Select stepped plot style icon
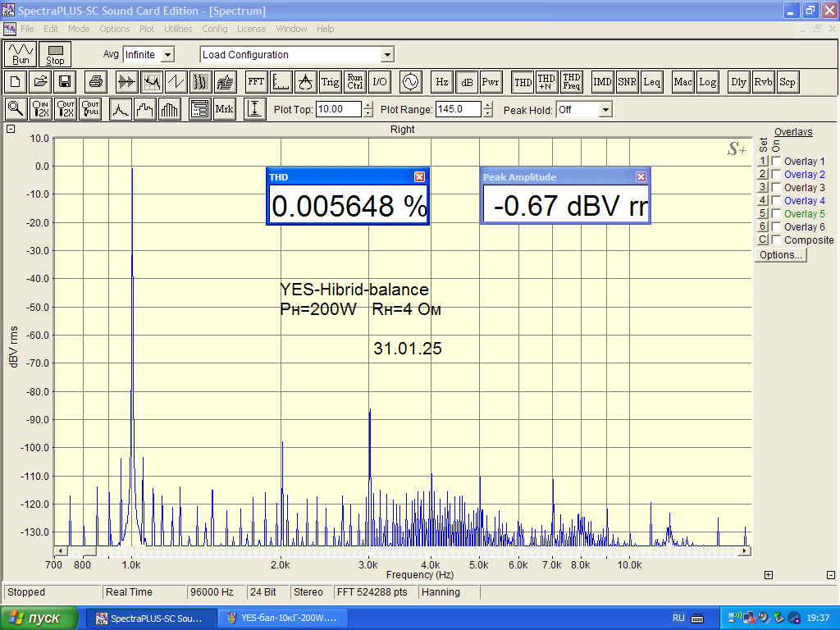 [x=145, y=109]
